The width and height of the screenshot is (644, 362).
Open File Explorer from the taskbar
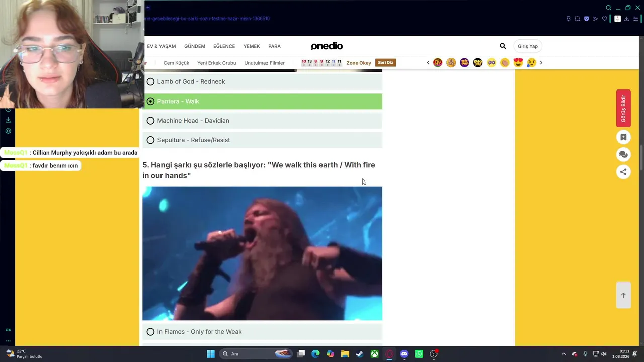pyautogui.click(x=345, y=354)
